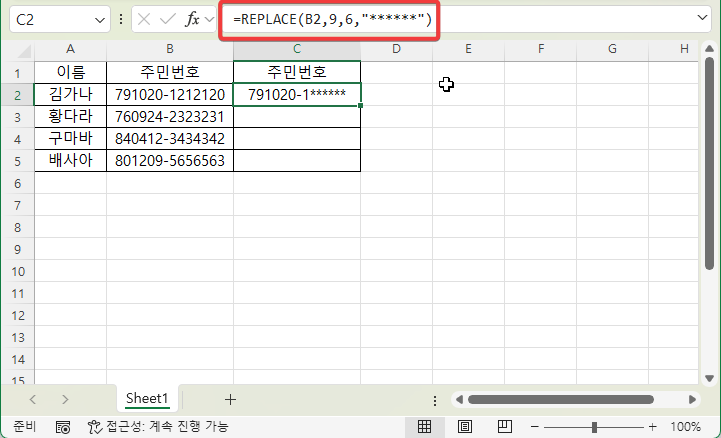This screenshot has width=721, height=438.
Task: Click vertical scrollbar up arrow
Action: [709, 49]
